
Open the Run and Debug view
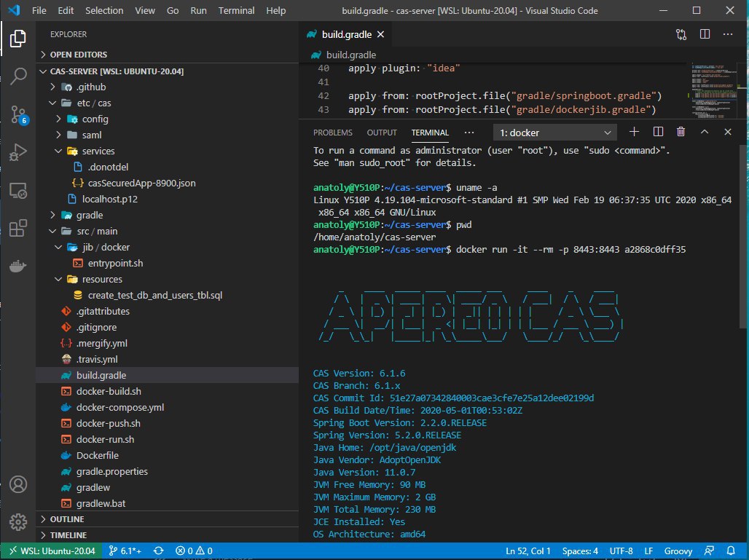(18, 152)
